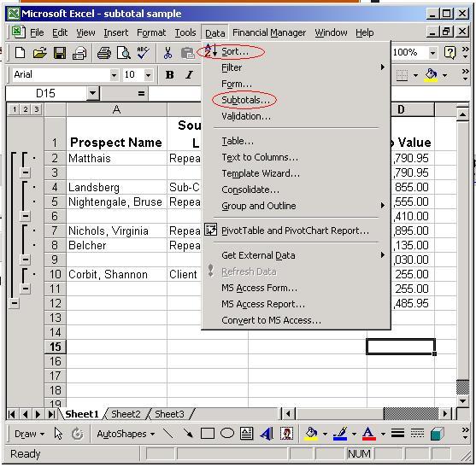Click the Free Rotate icon
The width and height of the screenshot is (476, 467).
click(78, 434)
